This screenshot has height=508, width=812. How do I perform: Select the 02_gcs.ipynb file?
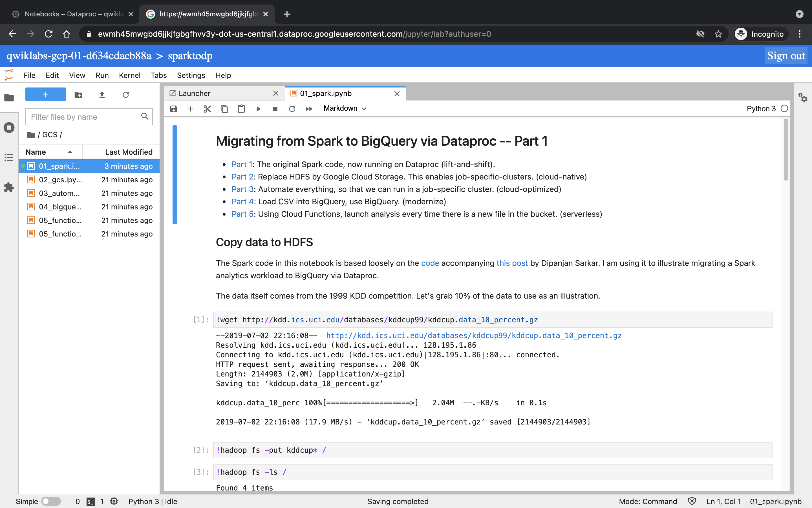[89, 180]
